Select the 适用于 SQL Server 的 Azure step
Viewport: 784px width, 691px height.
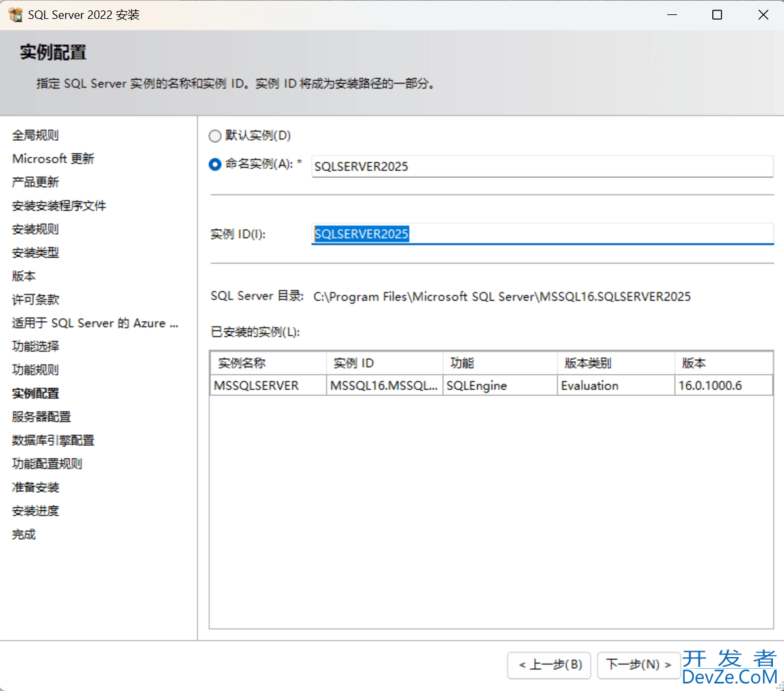pyautogui.click(x=95, y=323)
